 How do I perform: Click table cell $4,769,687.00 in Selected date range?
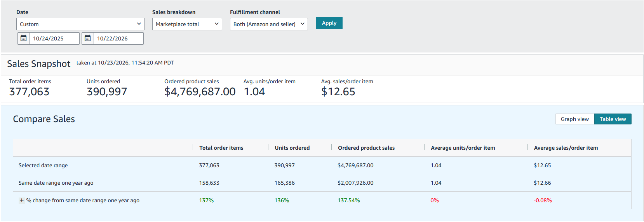(355, 165)
